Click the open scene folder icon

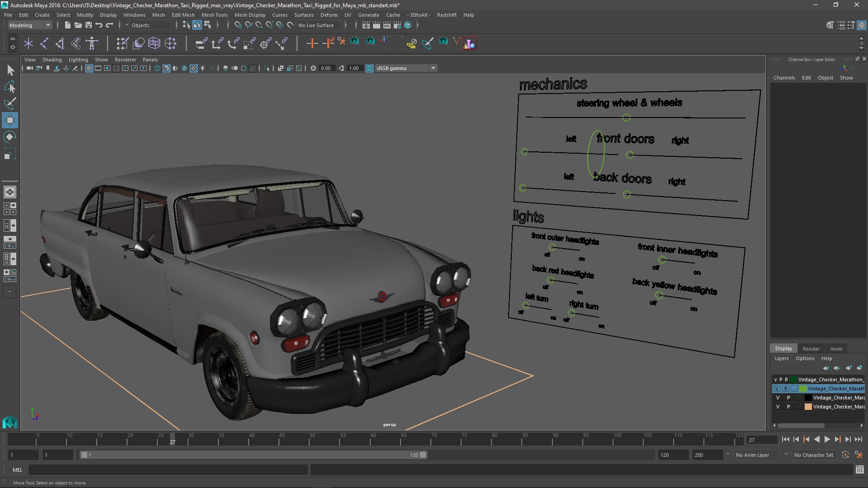[x=78, y=25]
